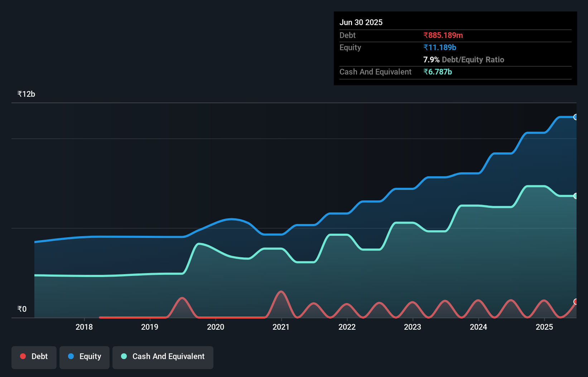588x377 pixels.
Task: Select the 2023 year label on the axis
Action: click(x=413, y=327)
